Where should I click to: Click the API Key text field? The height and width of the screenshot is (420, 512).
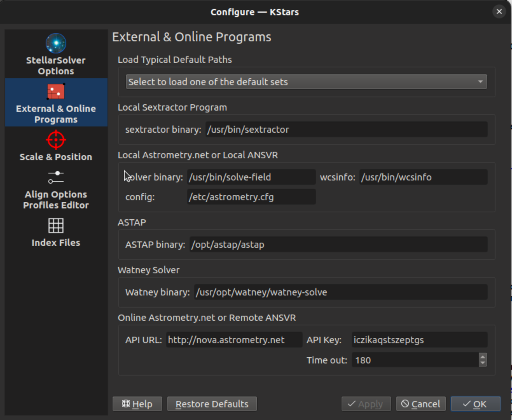click(419, 340)
